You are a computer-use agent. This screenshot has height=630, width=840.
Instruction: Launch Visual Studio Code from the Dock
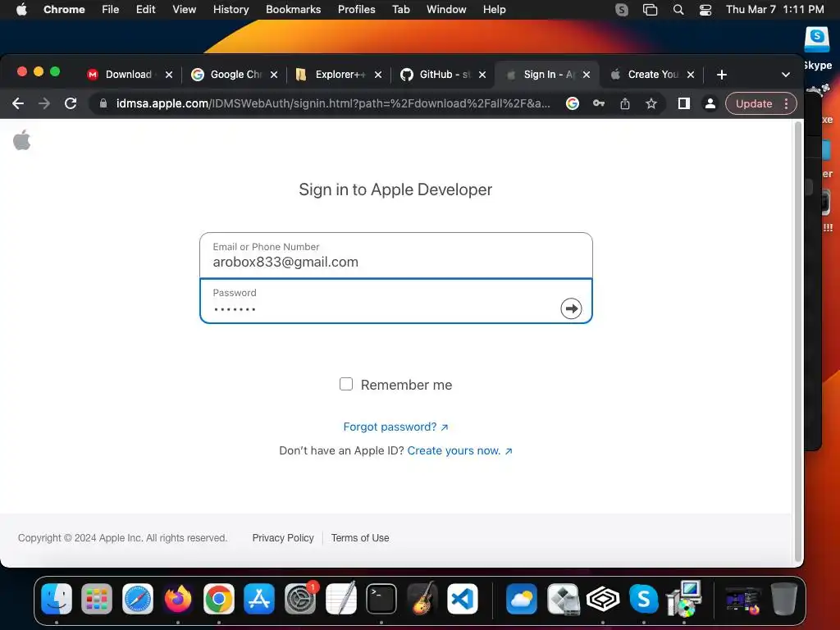coord(463,598)
